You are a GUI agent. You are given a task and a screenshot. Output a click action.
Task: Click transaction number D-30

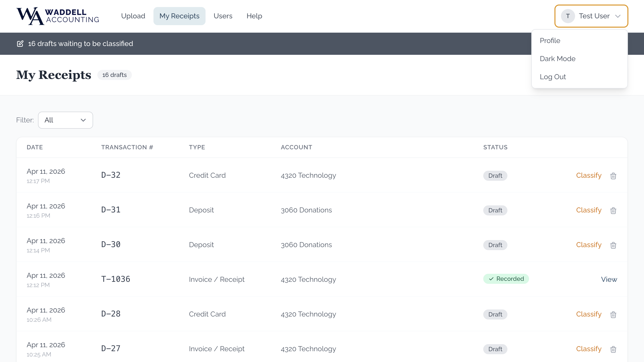[x=111, y=245]
